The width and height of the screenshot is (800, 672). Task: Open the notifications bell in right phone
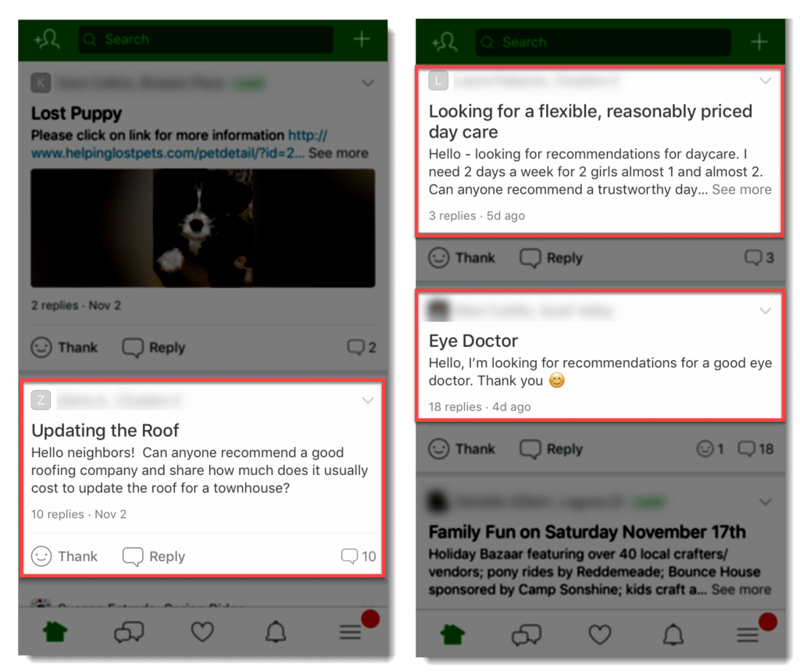tap(673, 634)
